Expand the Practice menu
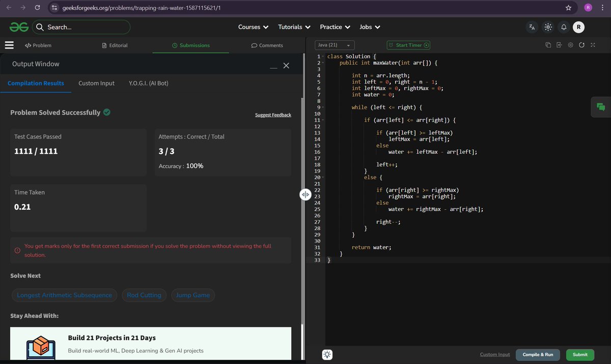The width and height of the screenshot is (611, 364). tap(335, 27)
